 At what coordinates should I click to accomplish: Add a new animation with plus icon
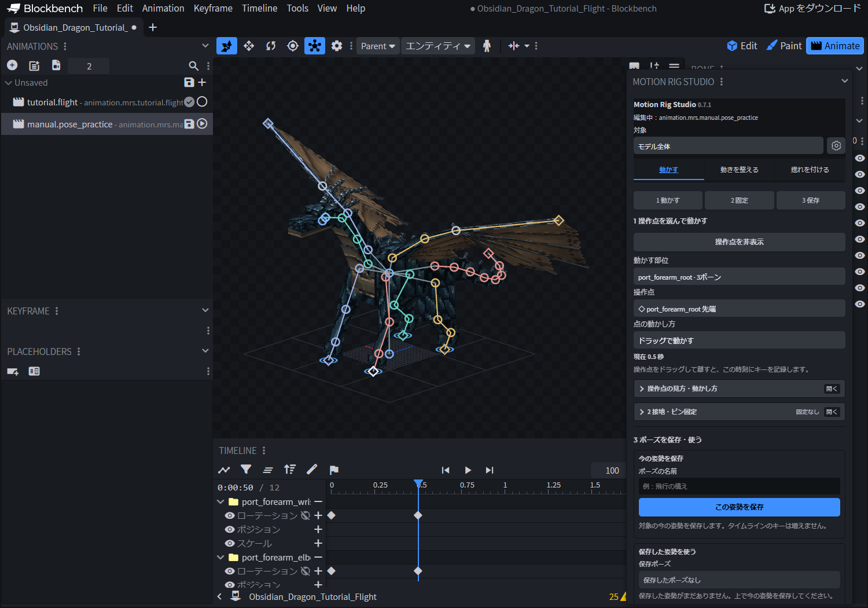(x=12, y=65)
